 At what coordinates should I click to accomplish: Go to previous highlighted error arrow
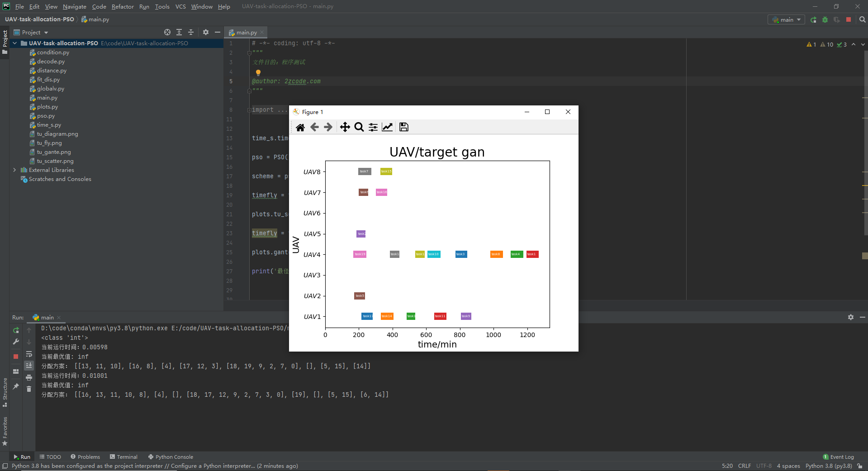(854, 44)
